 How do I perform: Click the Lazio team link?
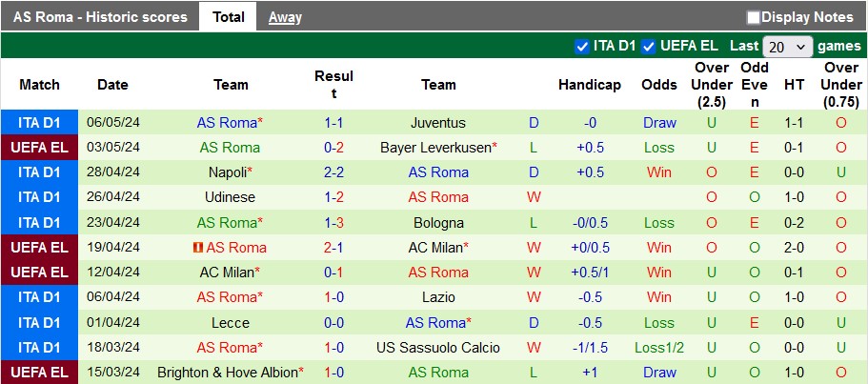click(x=438, y=297)
